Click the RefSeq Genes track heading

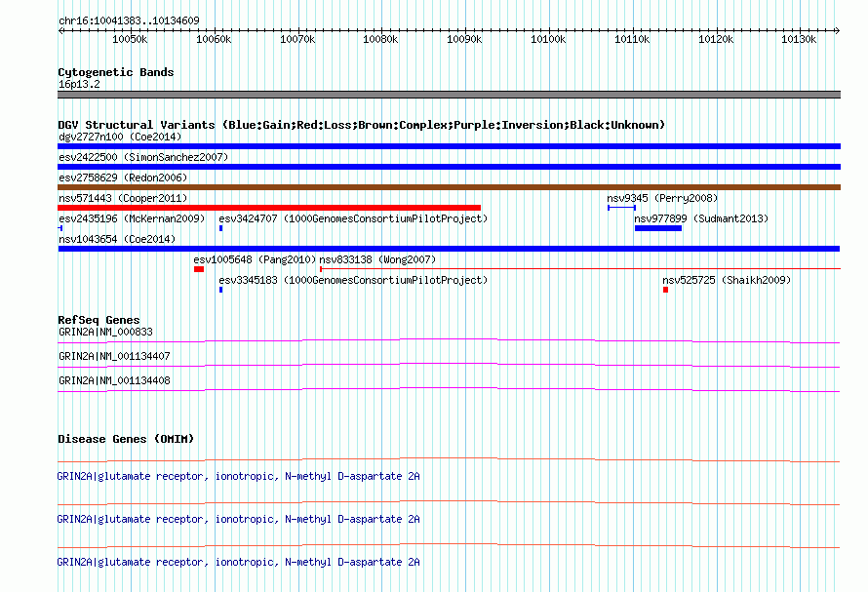coord(99,320)
